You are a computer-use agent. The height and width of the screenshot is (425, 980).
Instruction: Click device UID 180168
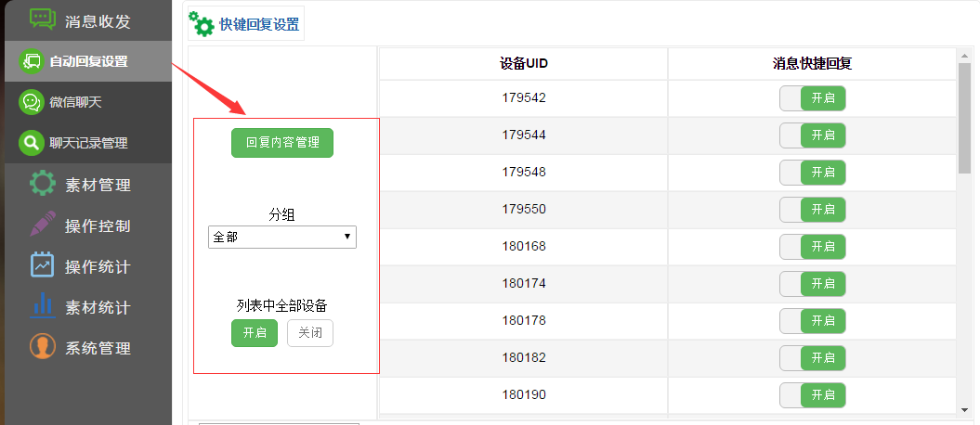(524, 246)
